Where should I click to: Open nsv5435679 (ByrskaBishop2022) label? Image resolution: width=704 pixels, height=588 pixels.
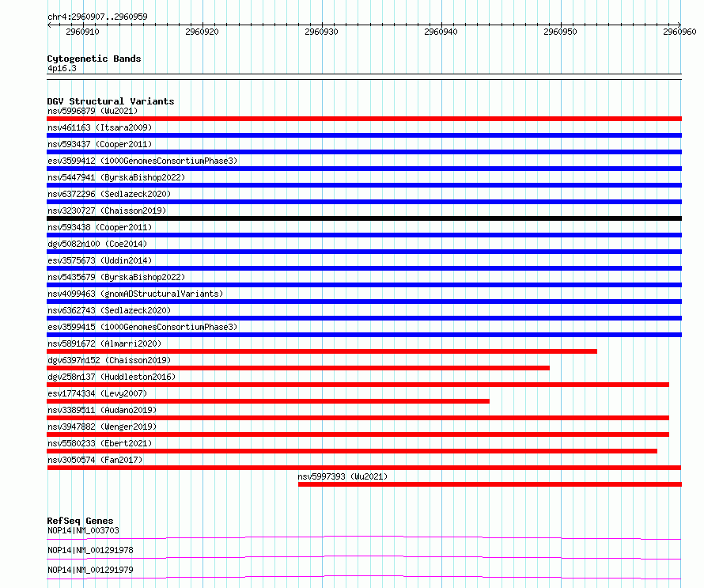tap(116, 277)
